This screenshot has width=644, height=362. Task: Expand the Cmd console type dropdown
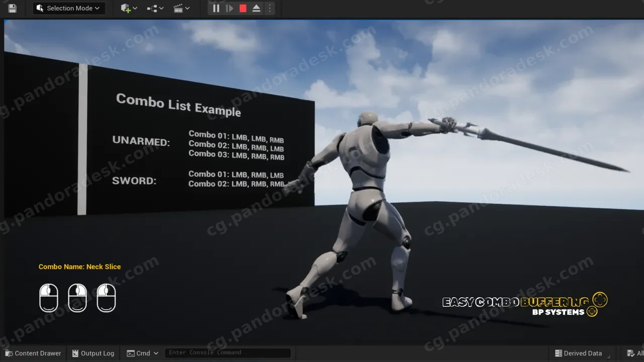coord(143,353)
